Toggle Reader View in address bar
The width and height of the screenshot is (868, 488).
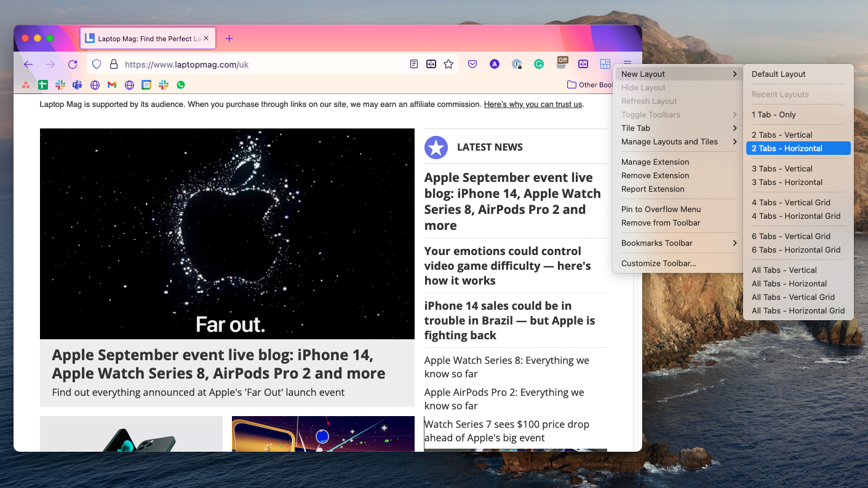(x=414, y=64)
